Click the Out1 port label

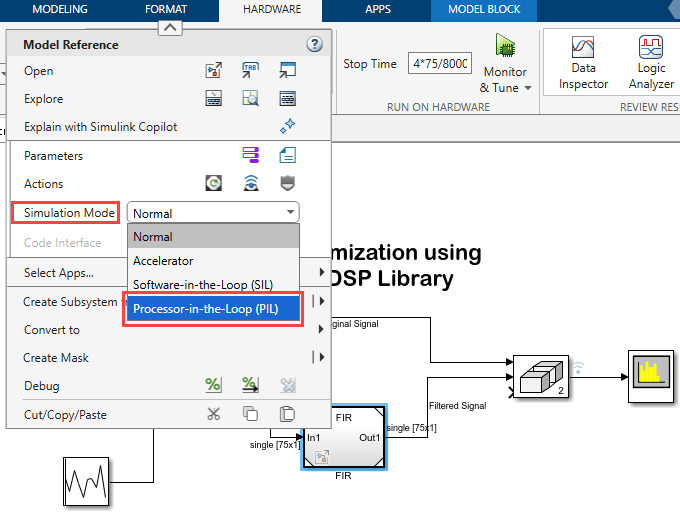(369, 438)
